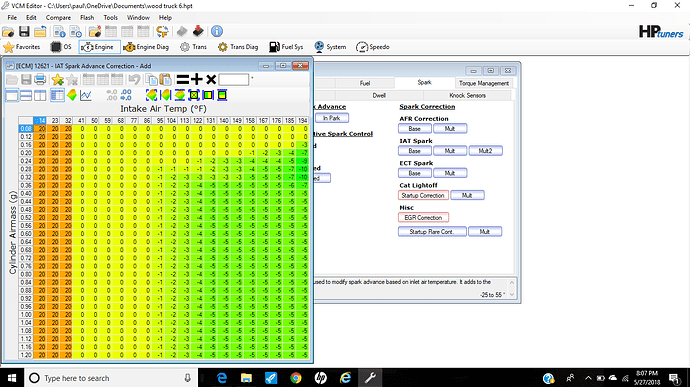
Task: Select the 194 temperature column header
Action: pyautogui.click(x=303, y=120)
